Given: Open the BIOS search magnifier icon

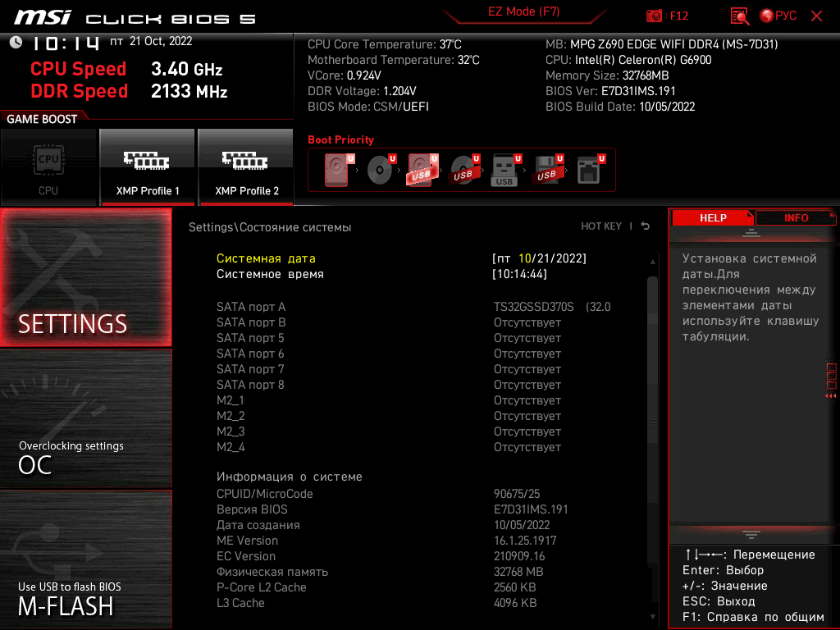Looking at the screenshot, I should click(x=740, y=16).
